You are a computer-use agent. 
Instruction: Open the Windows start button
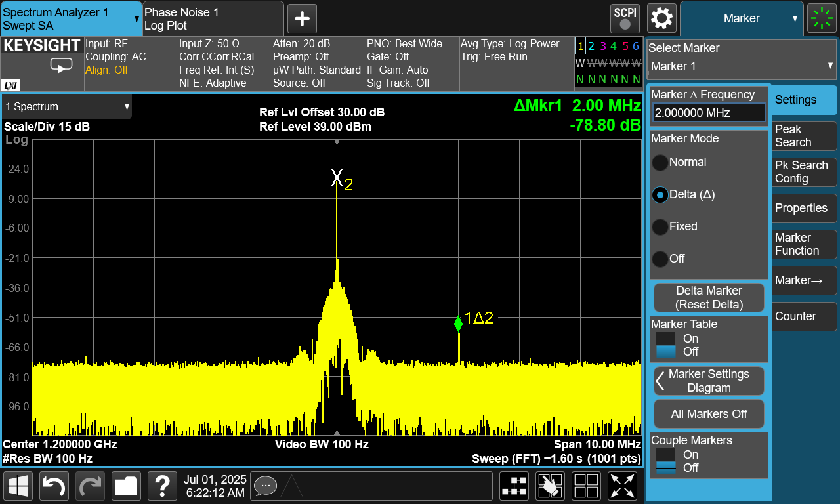(19, 486)
